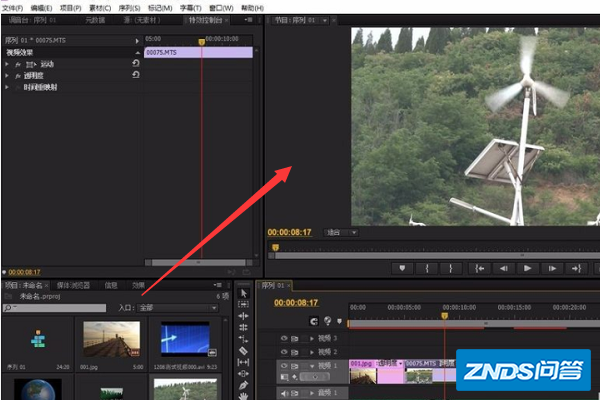Mark In point in Program monitor
Screen dimensions: 600x400
click(427, 268)
